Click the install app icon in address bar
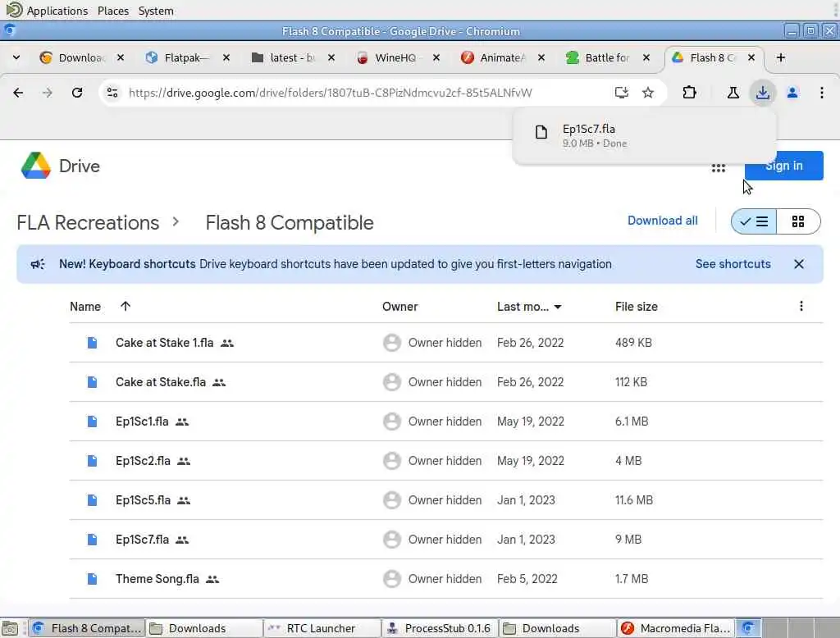Screen dimensions: 840x638 click(622, 93)
